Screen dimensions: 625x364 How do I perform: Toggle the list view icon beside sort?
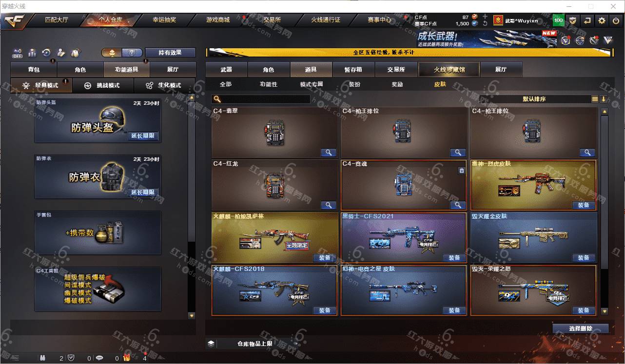pyautogui.click(x=595, y=99)
